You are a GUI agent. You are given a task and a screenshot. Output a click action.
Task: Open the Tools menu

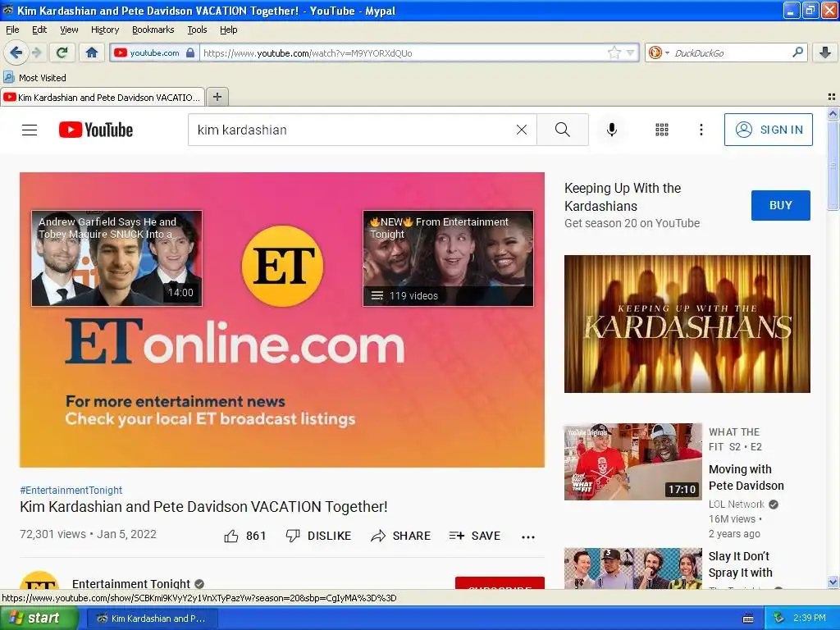(x=197, y=30)
